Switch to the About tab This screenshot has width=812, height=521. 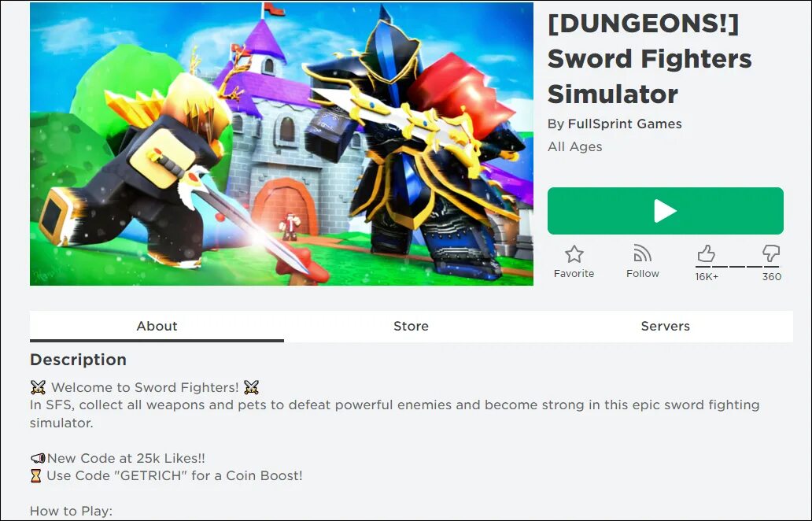click(157, 327)
